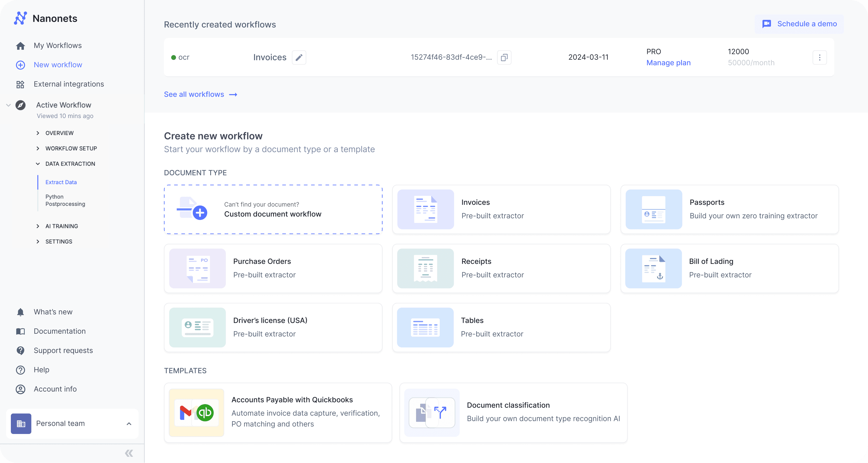This screenshot has height=463, width=868.
Task: Follow the See all workflows link
Action: click(x=200, y=94)
